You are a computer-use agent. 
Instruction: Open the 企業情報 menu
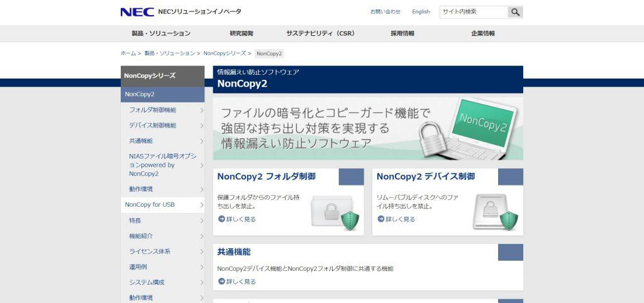[483, 34]
